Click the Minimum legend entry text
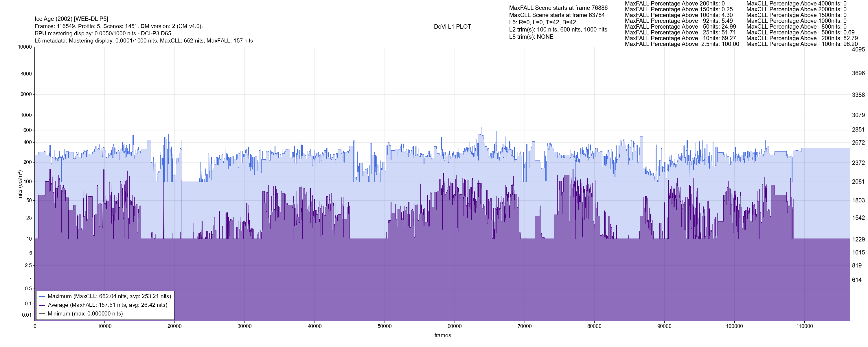This screenshot has width=868, height=347. pyautogui.click(x=85, y=314)
